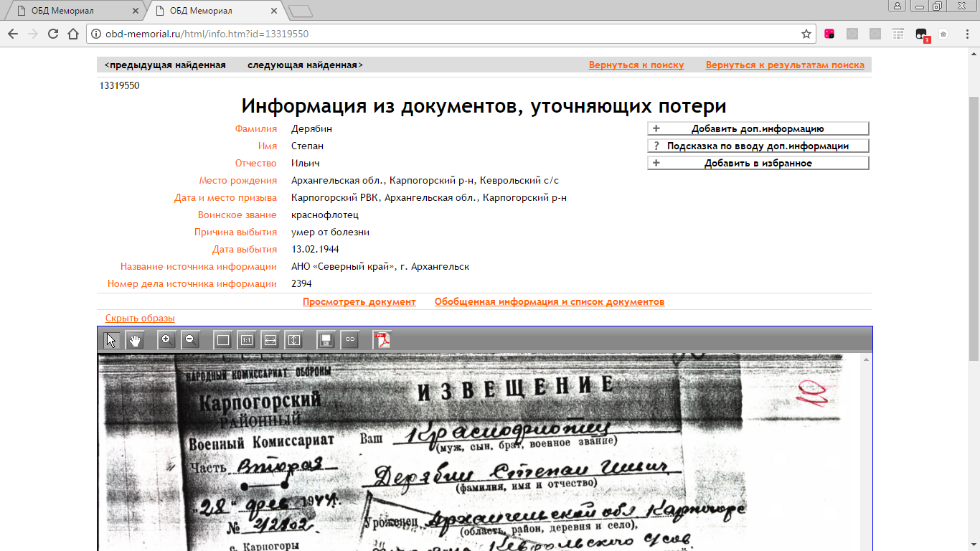Export the document as PDF
This screenshot has height=551, width=980.
click(381, 340)
